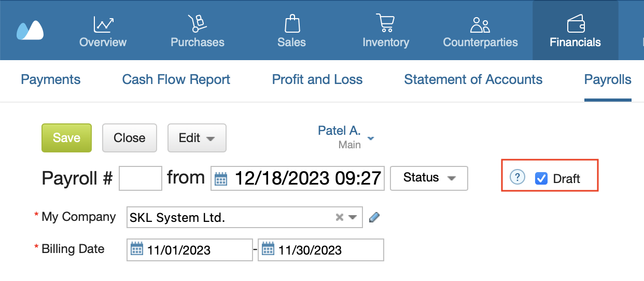644x281 pixels.
Task: Open the Overview chart icon
Action: 103,24
